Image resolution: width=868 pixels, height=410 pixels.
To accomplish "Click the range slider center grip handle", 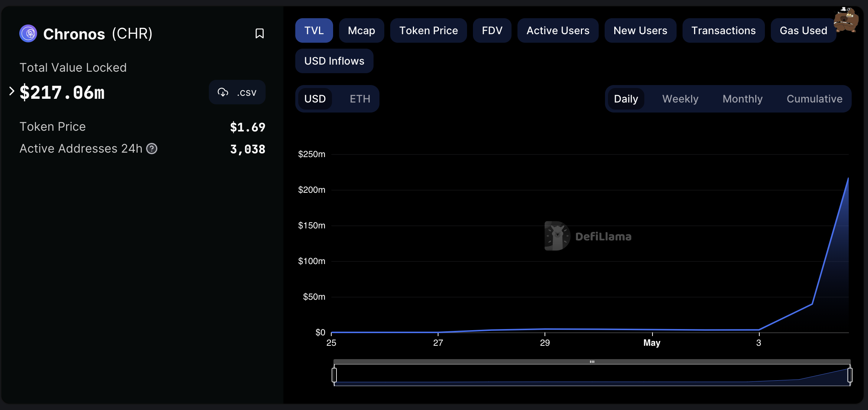I will 592,361.
